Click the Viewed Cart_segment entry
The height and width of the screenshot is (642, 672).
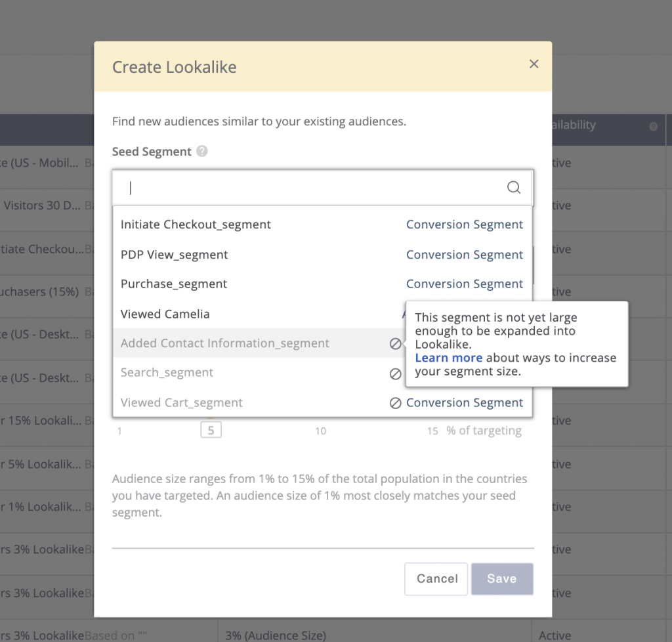coord(182,402)
